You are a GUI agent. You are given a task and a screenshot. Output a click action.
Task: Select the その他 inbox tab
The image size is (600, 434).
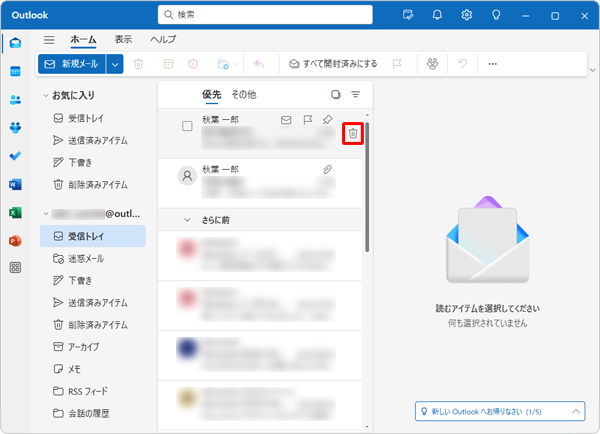pos(244,95)
